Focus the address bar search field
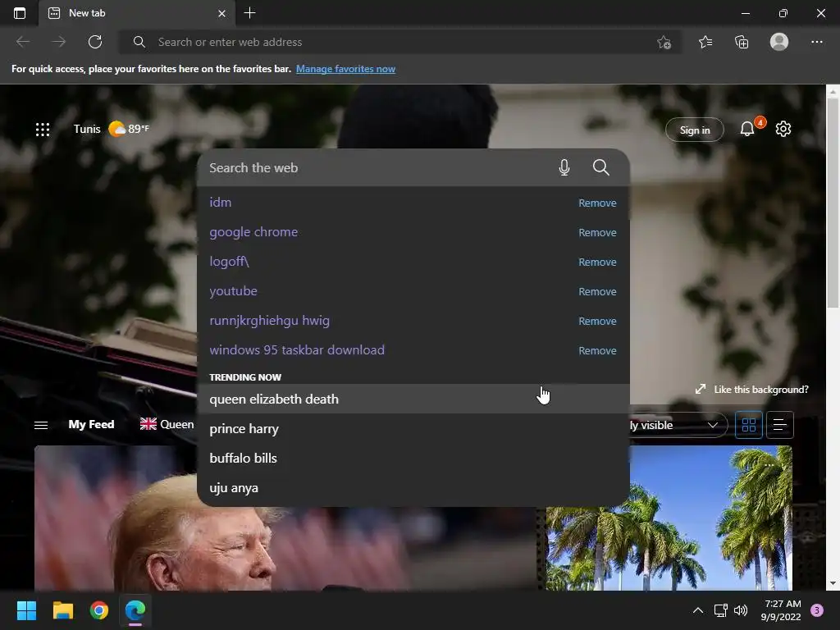This screenshot has height=630, width=840. [399, 42]
